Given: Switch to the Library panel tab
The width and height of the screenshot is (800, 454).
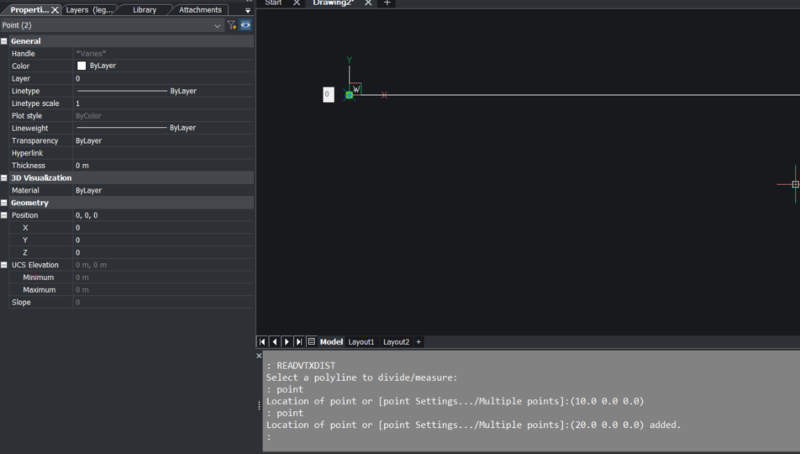Looking at the screenshot, I should tap(144, 10).
